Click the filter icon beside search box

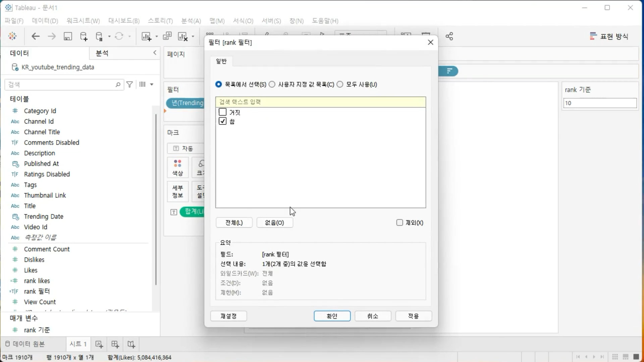pos(129,84)
